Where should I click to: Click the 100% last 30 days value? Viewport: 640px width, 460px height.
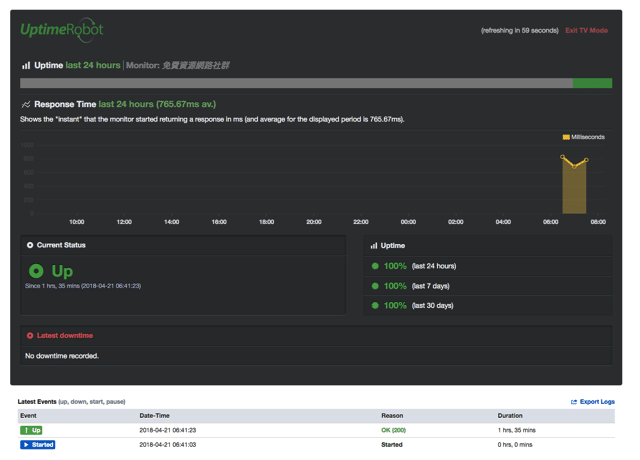[x=395, y=306]
